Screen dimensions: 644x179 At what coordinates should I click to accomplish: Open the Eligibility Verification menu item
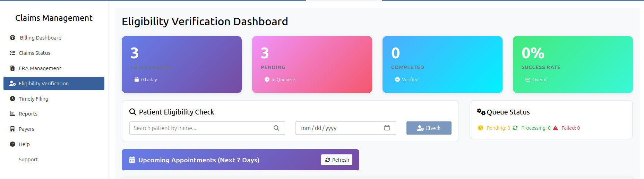point(54,83)
